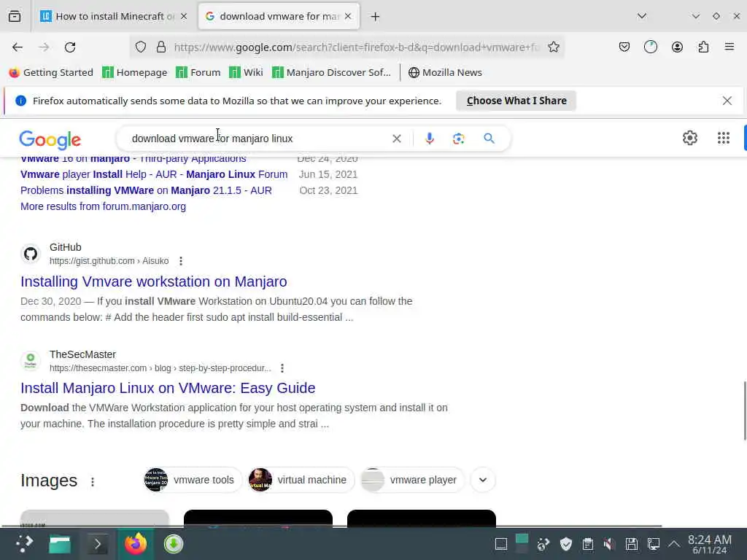Image resolution: width=747 pixels, height=560 pixels.
Task: Open Getting Started bookmark
Action: (51, 72)
